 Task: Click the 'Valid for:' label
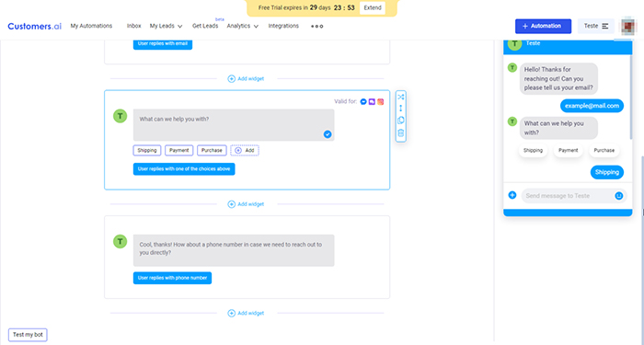click(x=345, y=101)
